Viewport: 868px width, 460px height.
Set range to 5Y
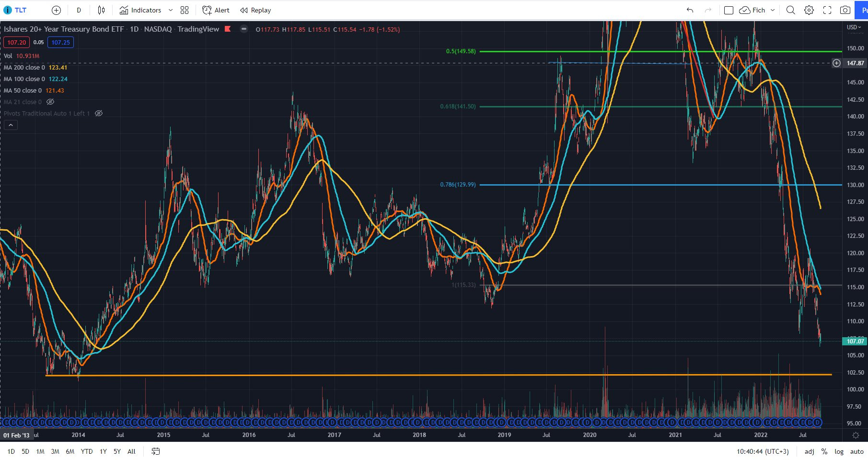pyautogui.click(x=117, y=451)
